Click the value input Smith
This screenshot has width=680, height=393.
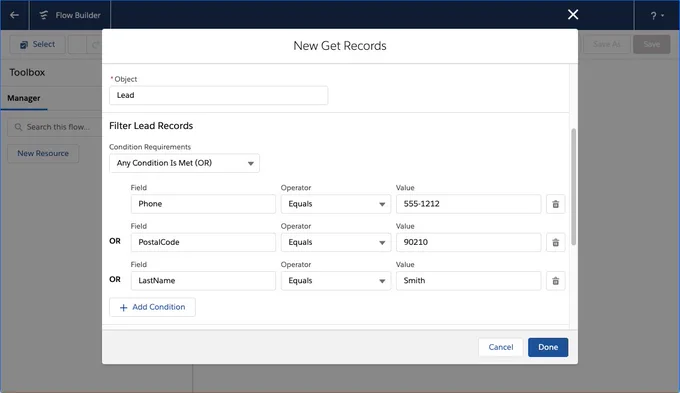coord(468,281)
